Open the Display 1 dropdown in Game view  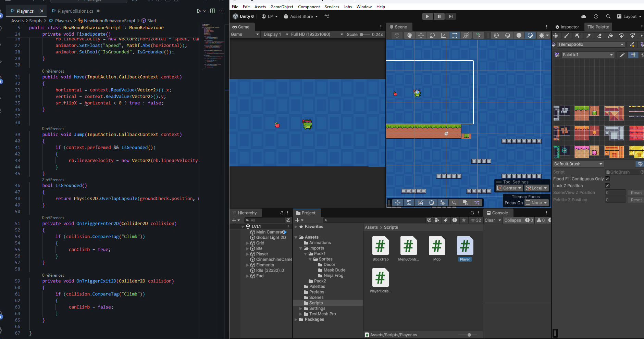pos(276,34)
